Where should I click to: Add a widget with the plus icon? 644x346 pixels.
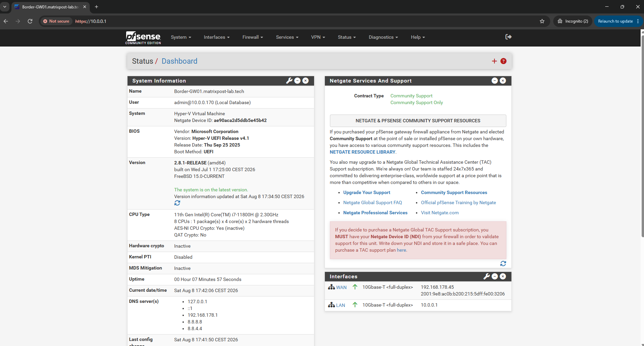point(494,61)
